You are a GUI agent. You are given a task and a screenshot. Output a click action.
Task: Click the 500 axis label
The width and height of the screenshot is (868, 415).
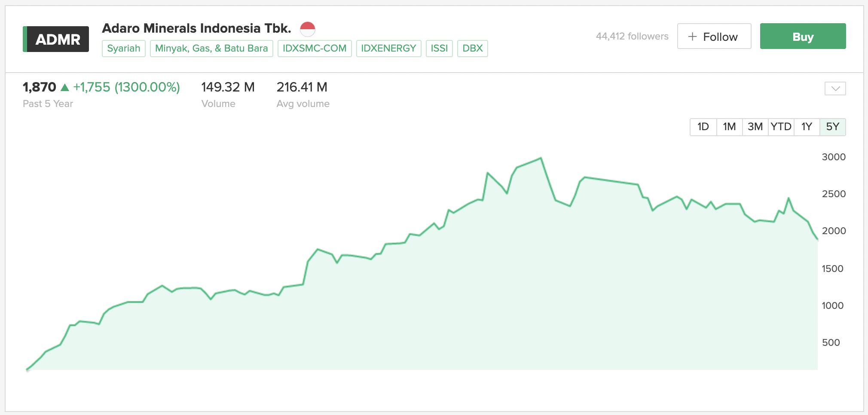tap(831, 343)
